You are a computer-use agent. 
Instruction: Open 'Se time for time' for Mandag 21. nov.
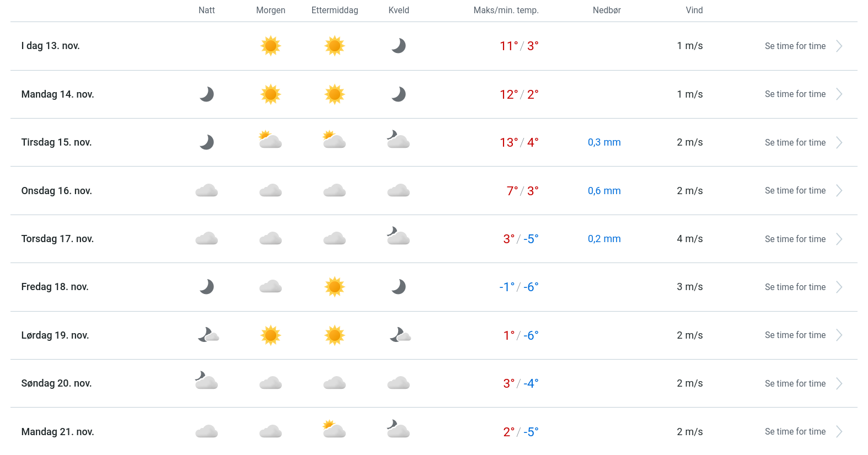pyautogui.click(x=795, y=432)
